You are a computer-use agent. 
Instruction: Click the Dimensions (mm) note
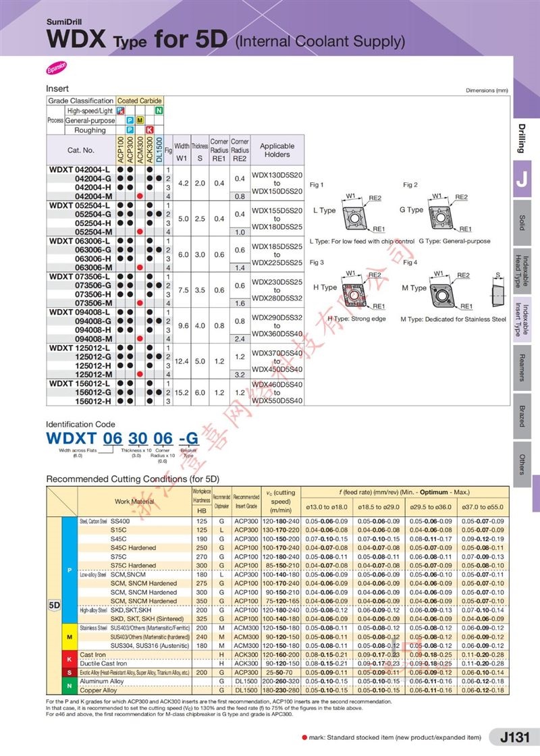487,90
